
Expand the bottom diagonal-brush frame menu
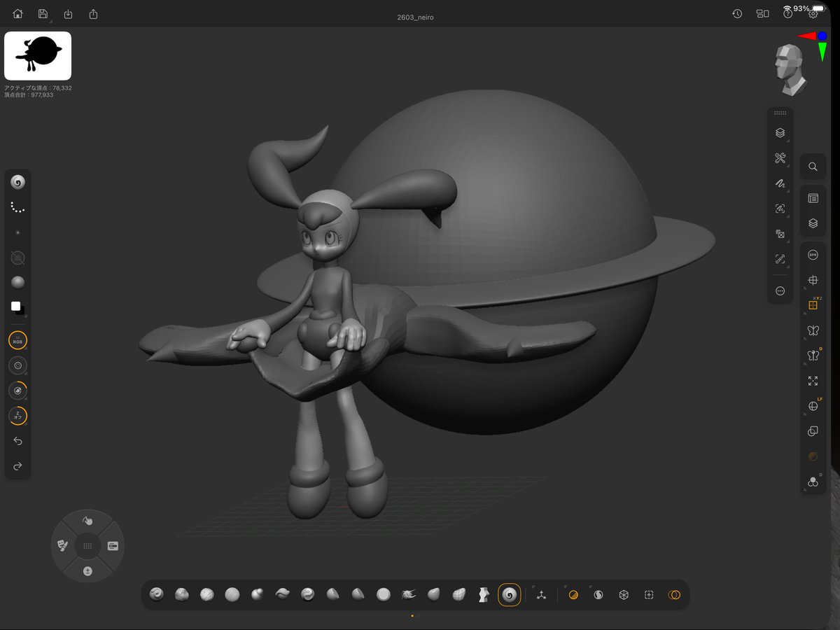780,259
